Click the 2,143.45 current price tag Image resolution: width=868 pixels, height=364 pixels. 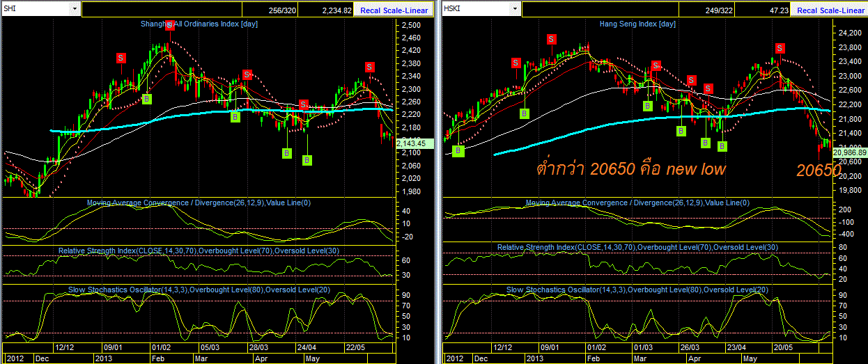coord(414,143)
